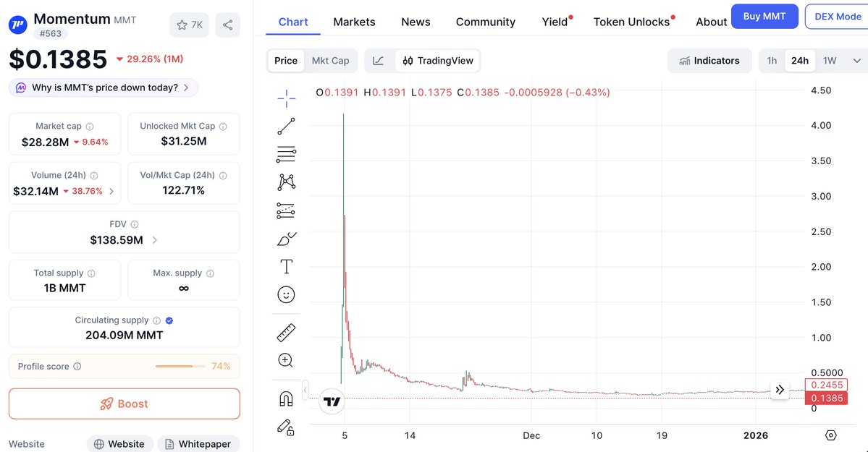This screenshot has height=452, width=868.
Task: Open the emoji icons tool
Action: click(287, 295)
